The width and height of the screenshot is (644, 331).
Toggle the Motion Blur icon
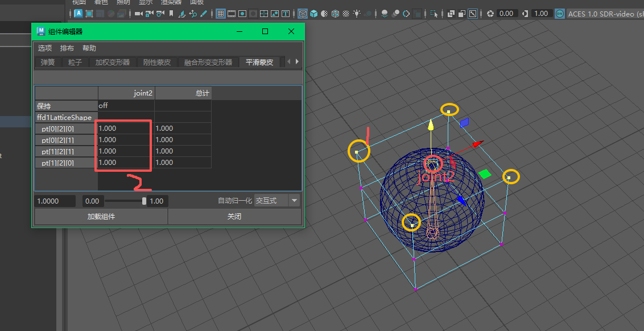click(395, 14)
